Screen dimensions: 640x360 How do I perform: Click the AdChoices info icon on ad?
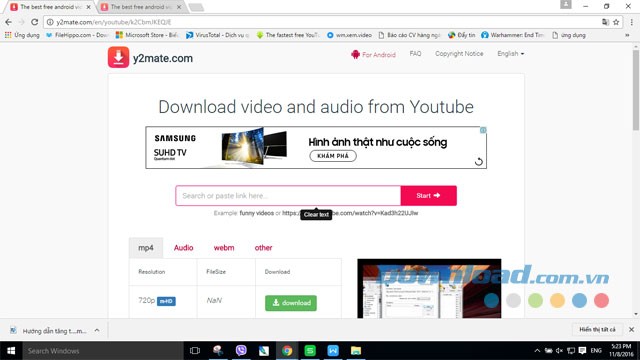coord(483,130)
